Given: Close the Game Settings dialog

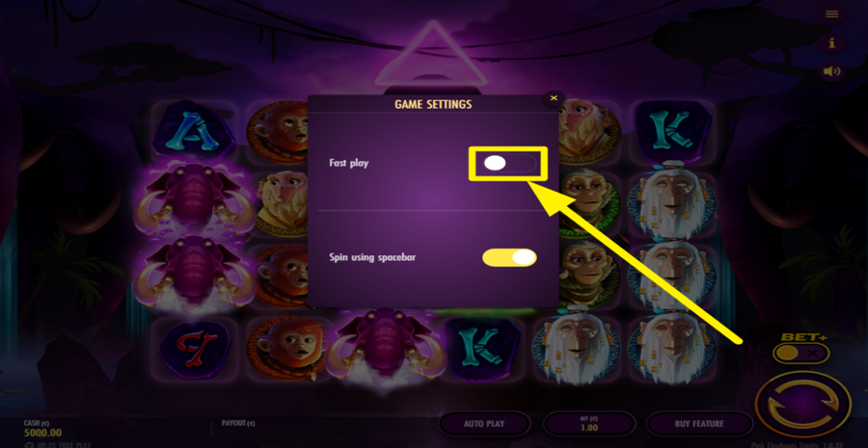Looking at the screenshot, I should click(553, 98).
